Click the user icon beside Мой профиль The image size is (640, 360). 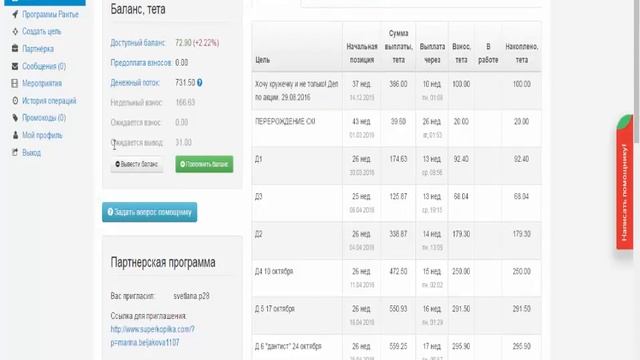coord(15,135)
